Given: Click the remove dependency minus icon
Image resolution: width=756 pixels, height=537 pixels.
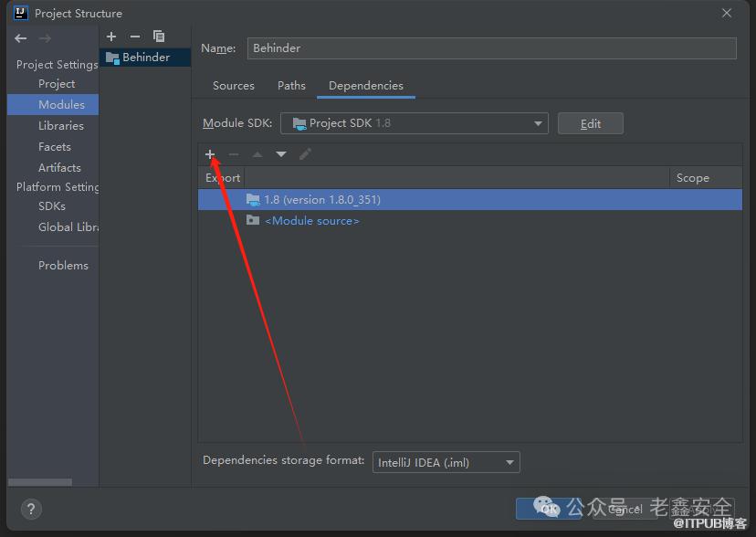Looking at the screenshot, I should (x=234, y=154).
